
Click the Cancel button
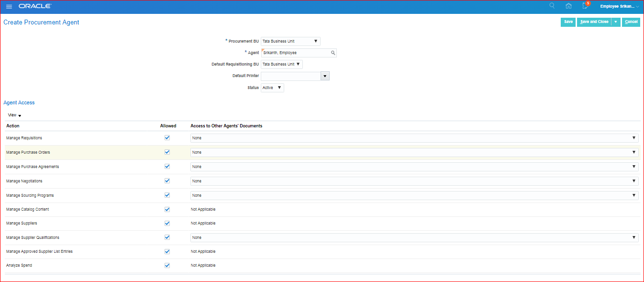coord(631,22)
